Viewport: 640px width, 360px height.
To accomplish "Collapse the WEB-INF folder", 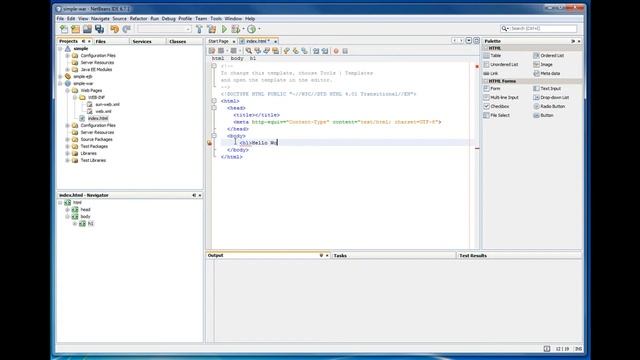I will pyautogui.click(x=75, y=98).
